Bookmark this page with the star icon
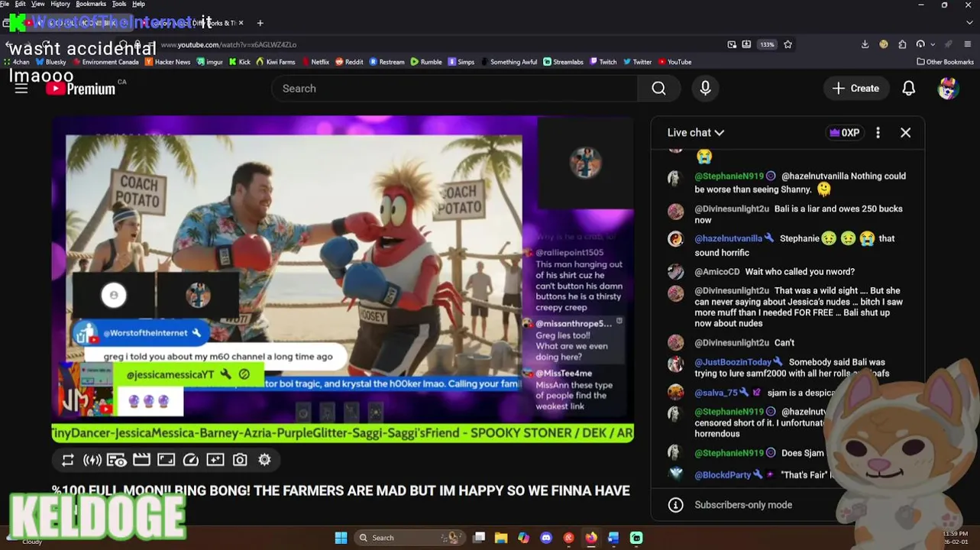 point(788,44)
